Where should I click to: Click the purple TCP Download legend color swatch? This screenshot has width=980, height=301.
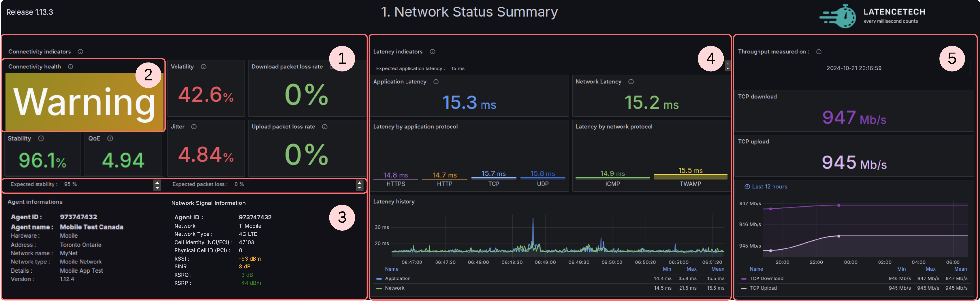pos(744,279)
